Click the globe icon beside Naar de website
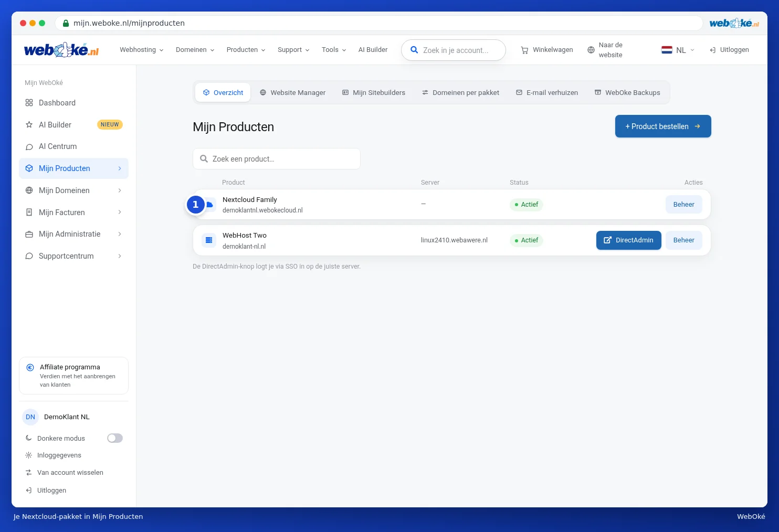 (x=591, y=50)
